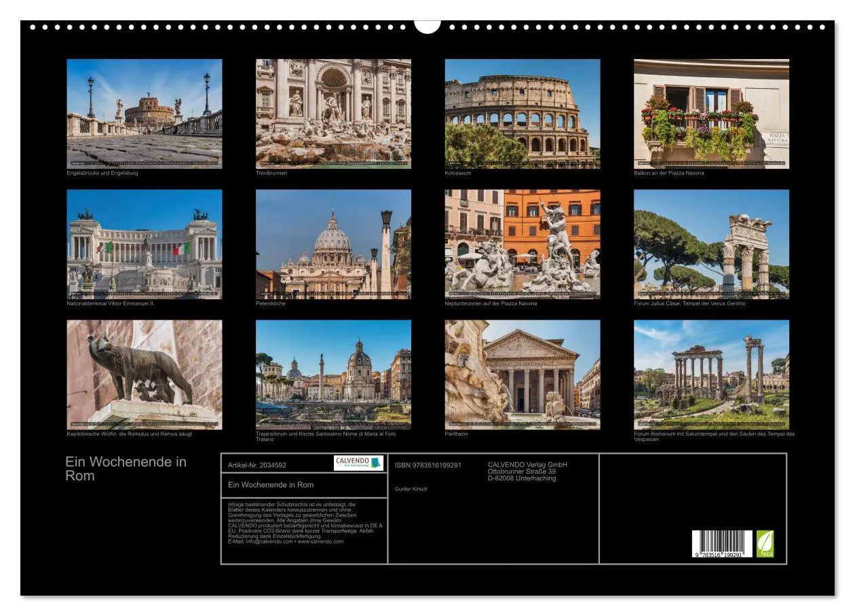Image resolution: width=855 pixels, height=616 pixels.
Task: Open the Pantheon photo
Action: point(522,374)
